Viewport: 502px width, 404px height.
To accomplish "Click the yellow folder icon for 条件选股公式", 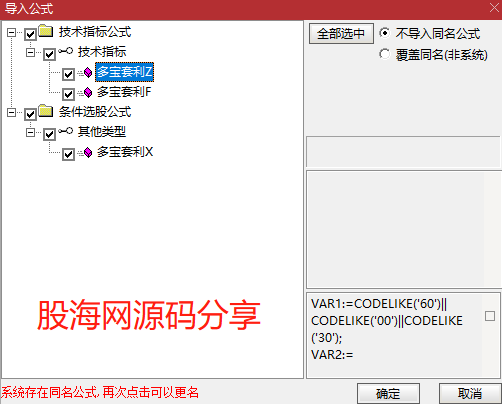I will [x=46, y=111].
